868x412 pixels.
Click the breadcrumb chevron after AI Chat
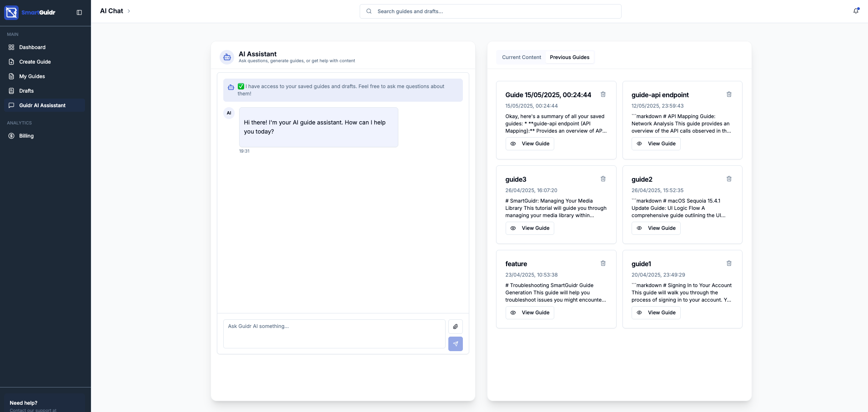tap(129, 11)
